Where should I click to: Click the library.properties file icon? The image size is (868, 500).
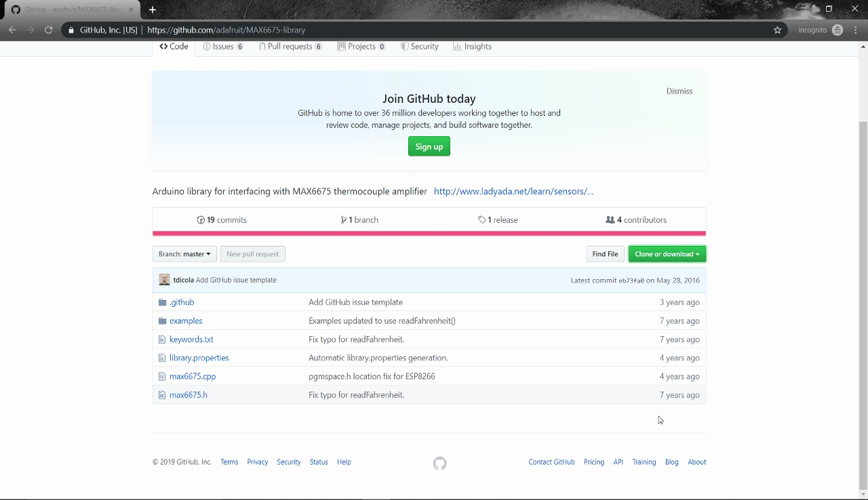pos(162,358)
